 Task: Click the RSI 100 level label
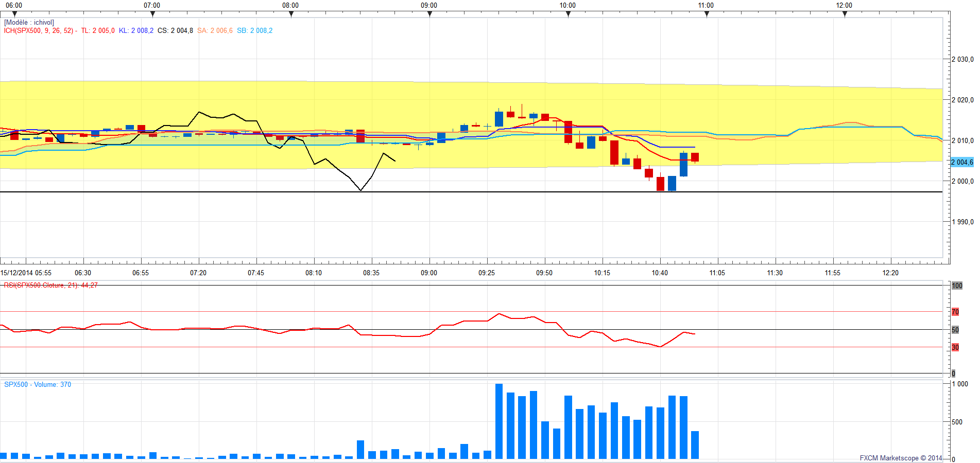(x=957, y=286)
